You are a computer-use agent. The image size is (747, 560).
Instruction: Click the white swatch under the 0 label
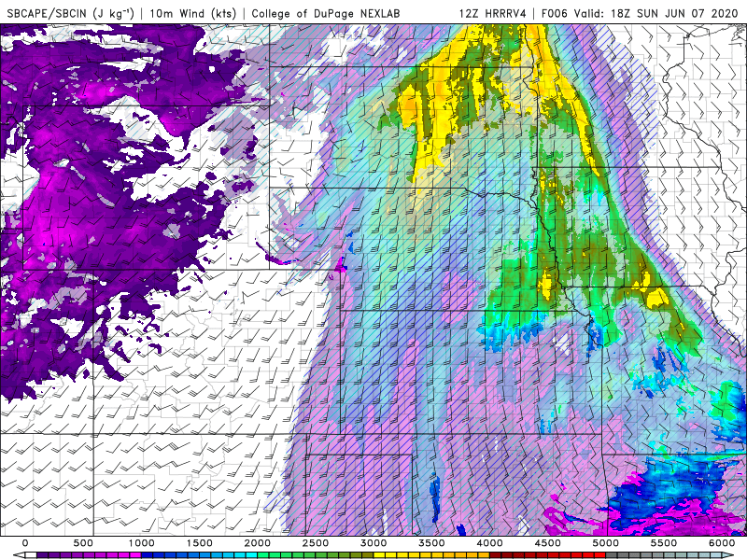click(31, 555)
